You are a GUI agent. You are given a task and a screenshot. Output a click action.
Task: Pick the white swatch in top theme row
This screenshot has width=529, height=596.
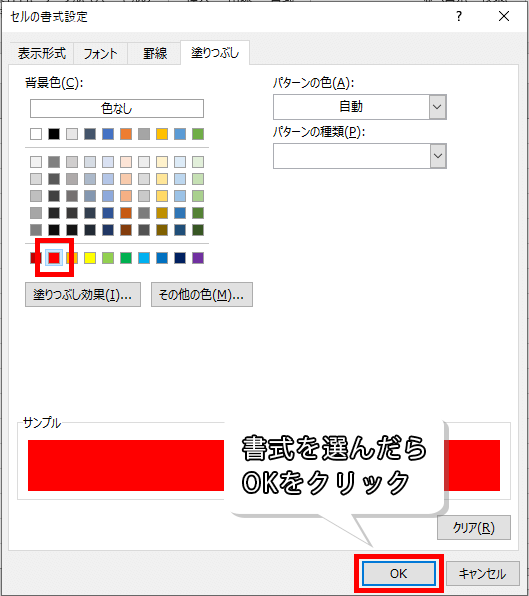click(x=36, y=134)
